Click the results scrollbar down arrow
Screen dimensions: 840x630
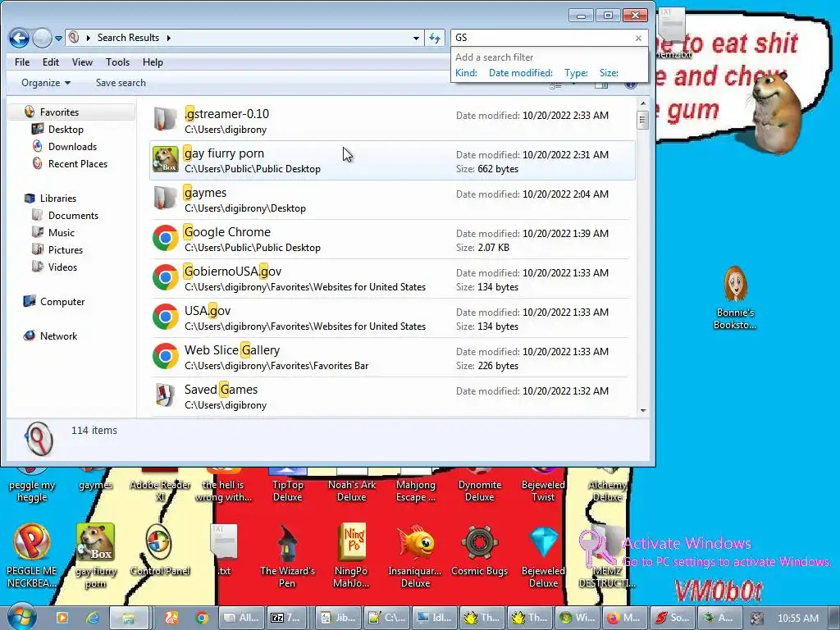pos(643,411)
